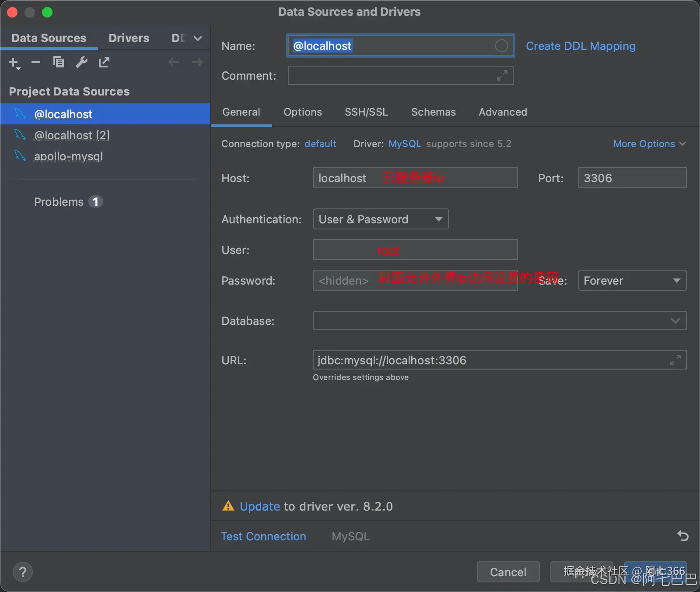
Task: Click the MySQL label beside Test Connection
Action: pos(350,536)
